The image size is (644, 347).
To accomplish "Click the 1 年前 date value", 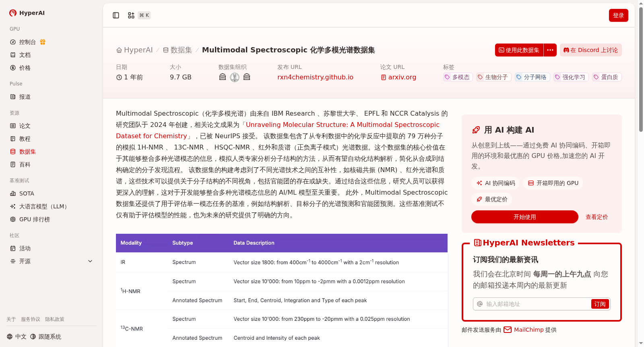I will point(130,77).
